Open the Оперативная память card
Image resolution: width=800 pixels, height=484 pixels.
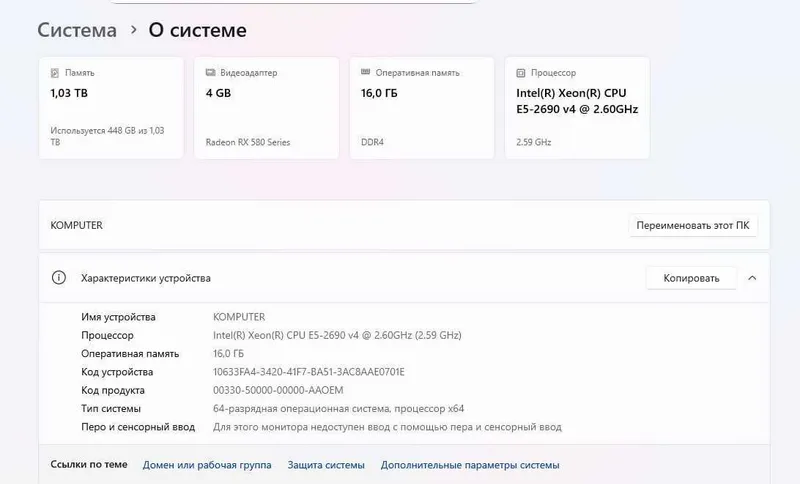[x=422, y=108]
